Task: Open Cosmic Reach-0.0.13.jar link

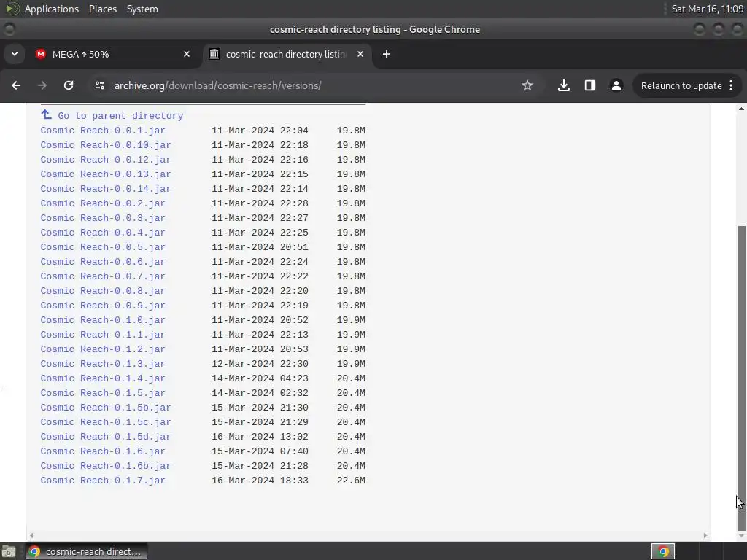Action: [106, 174]
